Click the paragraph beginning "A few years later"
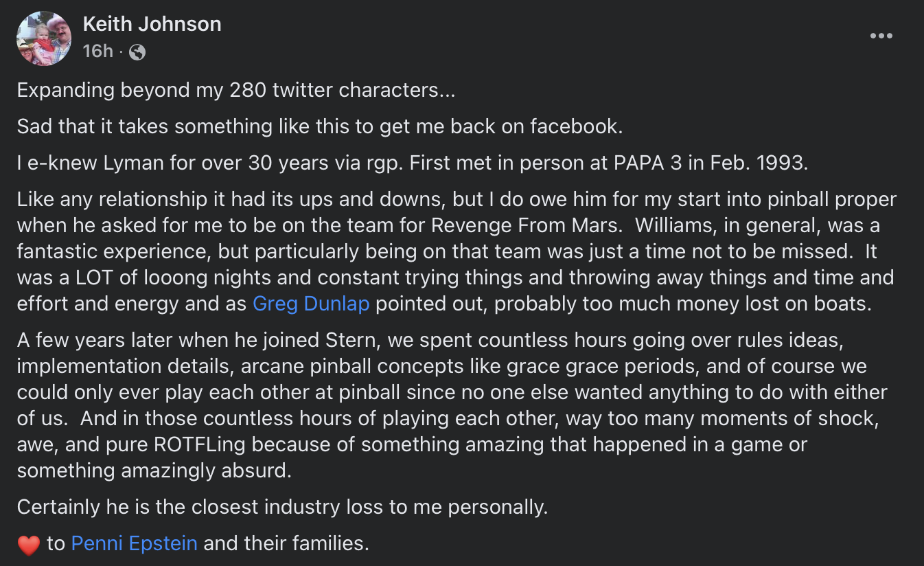The image size is (924, 566). (452, 405)
